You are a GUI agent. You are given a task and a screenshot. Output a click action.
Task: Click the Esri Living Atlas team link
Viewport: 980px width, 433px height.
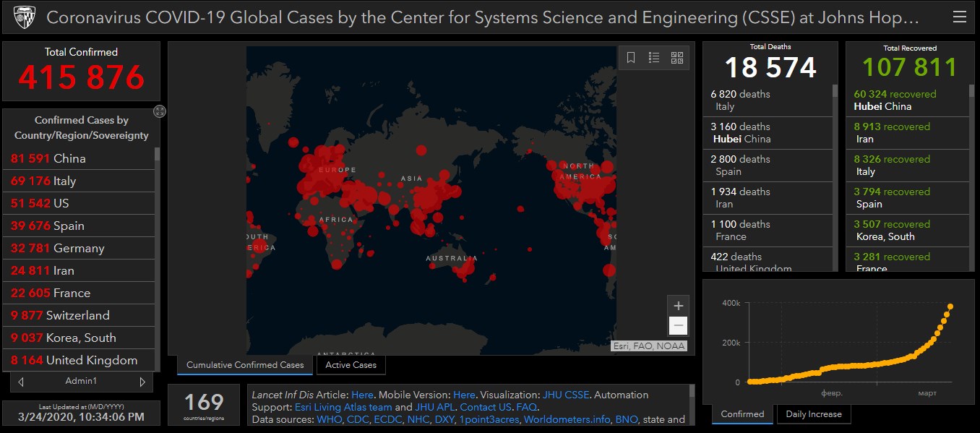pyautogui.click(x=343, y=407)
